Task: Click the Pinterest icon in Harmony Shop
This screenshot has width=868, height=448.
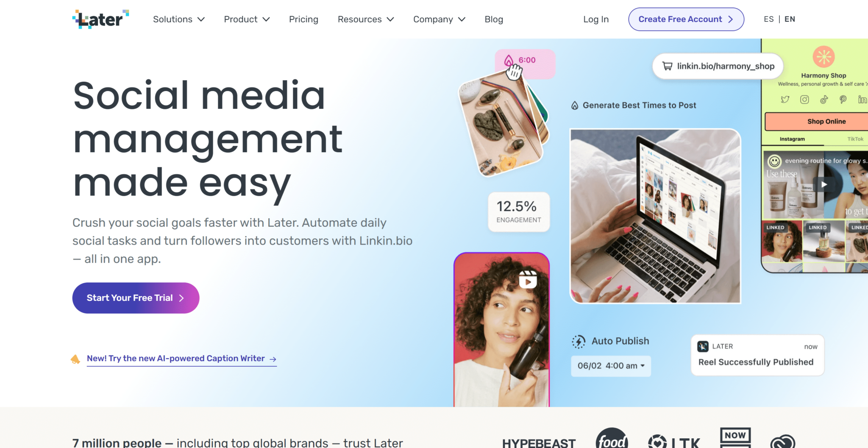Action: coord(843,100)
